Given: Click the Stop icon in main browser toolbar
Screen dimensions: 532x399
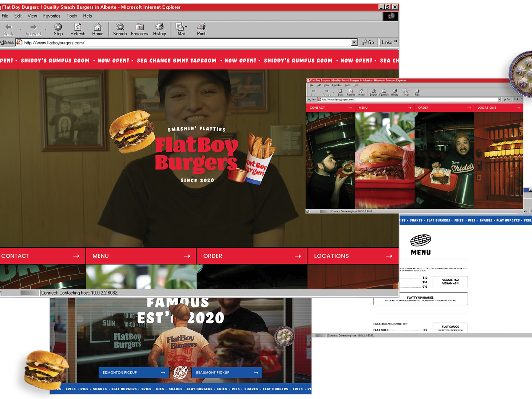Looking at the screenshot, I should tap(58, 27).
